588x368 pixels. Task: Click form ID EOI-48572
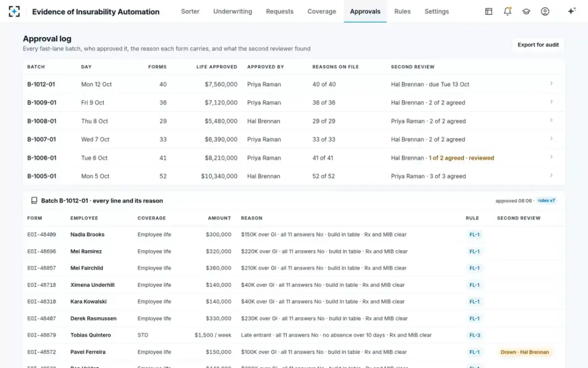[x=42, y=352]
